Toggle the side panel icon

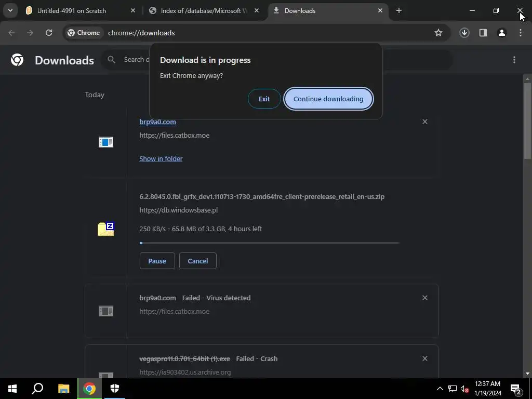(x=483, y=33)
